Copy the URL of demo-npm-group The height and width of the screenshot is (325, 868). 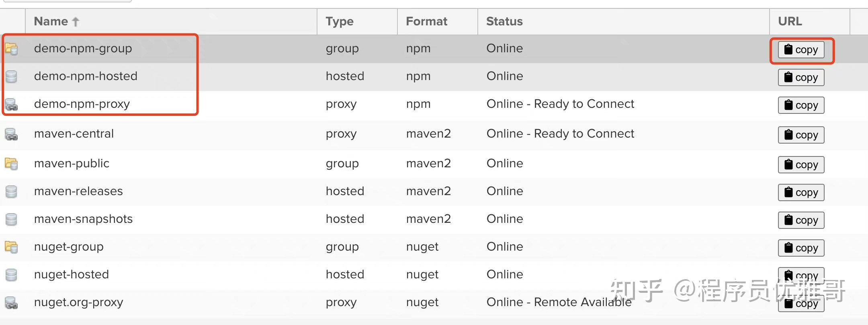click(800, 49)
